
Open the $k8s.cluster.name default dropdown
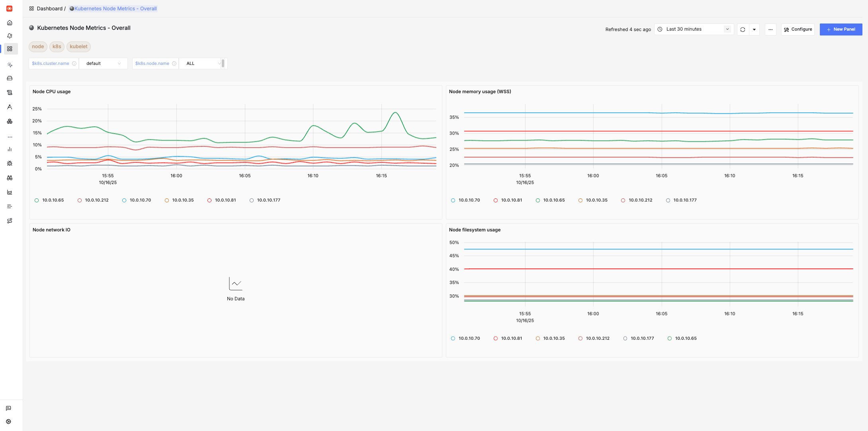pyautogui.click(x=103, y=63)
